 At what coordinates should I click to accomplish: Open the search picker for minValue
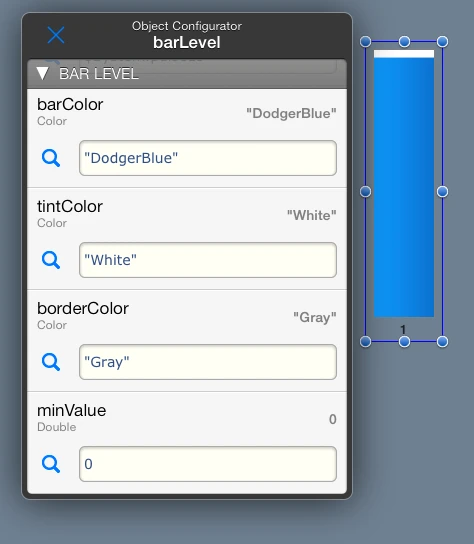coord(51,464)
